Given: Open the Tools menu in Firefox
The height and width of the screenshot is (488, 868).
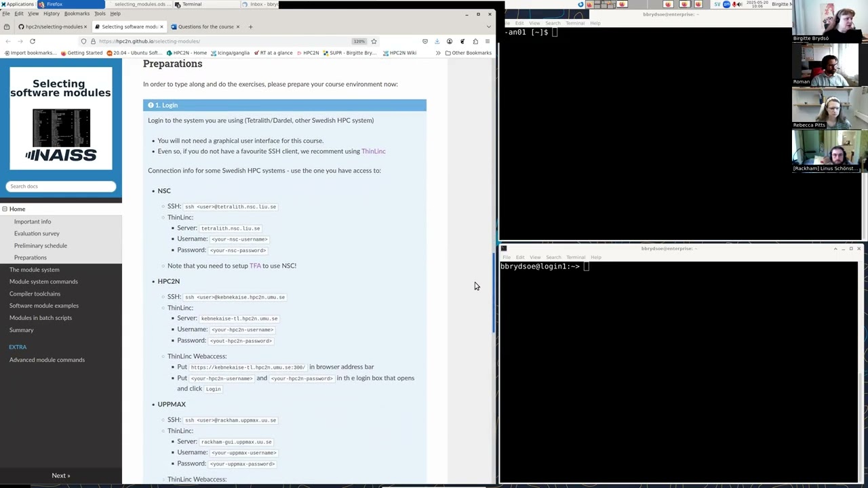Looking at the screenshot, I should pyautogui.click(x=100, y=14).
